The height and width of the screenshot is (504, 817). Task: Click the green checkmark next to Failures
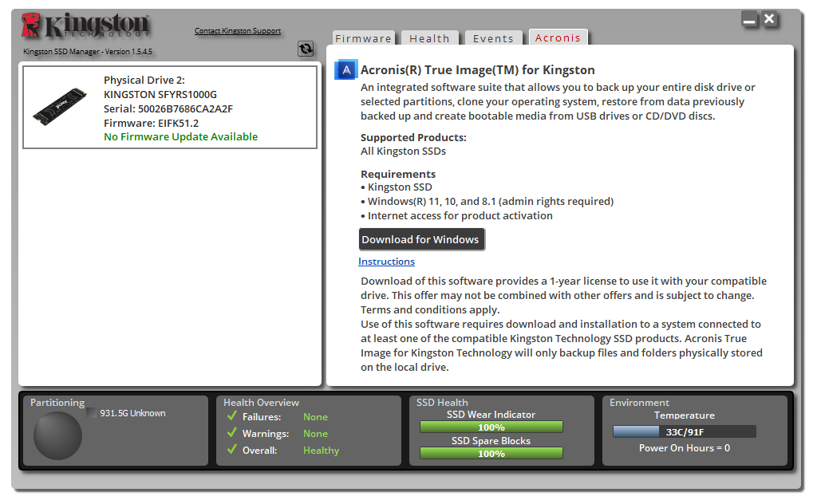click(232, 416)
